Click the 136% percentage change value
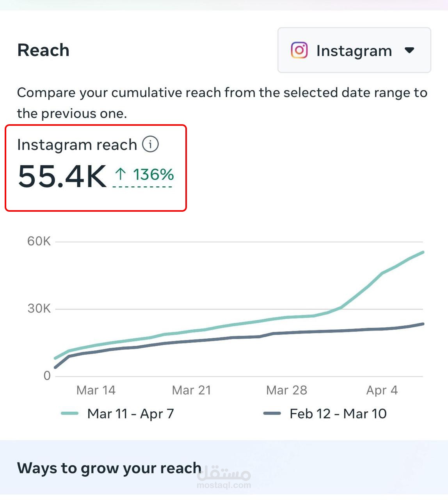This screenshot has width=448, height=500. tap(153, 175)
